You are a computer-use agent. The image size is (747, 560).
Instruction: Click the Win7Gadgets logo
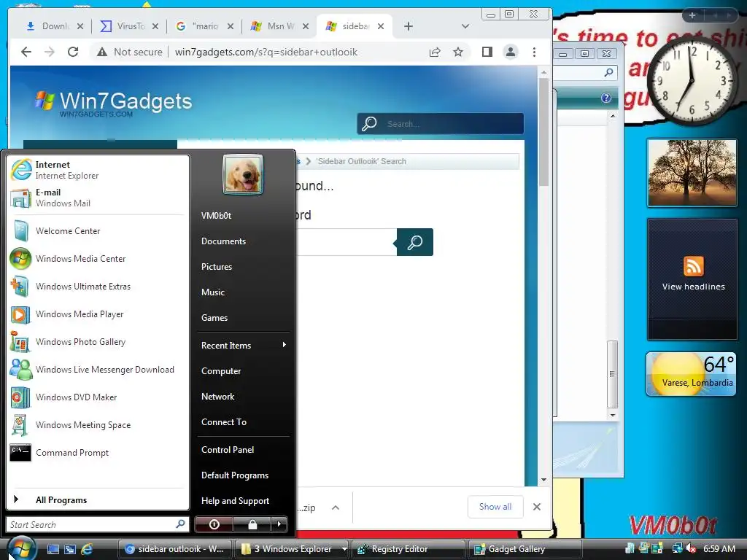click(113, 104)
